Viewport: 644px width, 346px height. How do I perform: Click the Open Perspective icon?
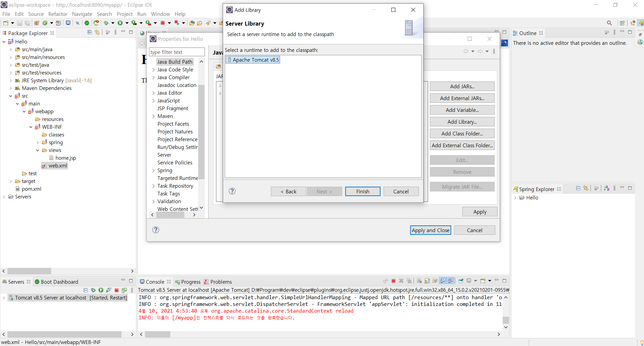622,23
